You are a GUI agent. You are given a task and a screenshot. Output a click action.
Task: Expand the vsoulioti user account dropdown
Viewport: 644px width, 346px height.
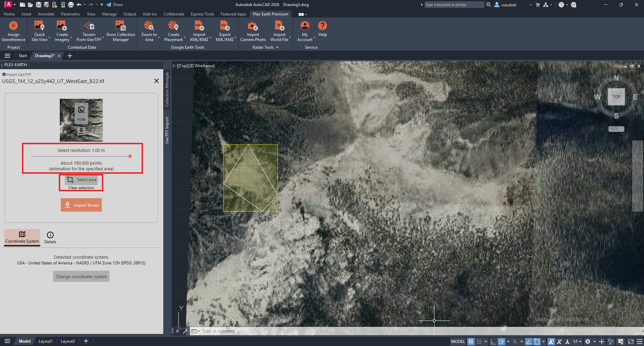click(x=530, y=5)
